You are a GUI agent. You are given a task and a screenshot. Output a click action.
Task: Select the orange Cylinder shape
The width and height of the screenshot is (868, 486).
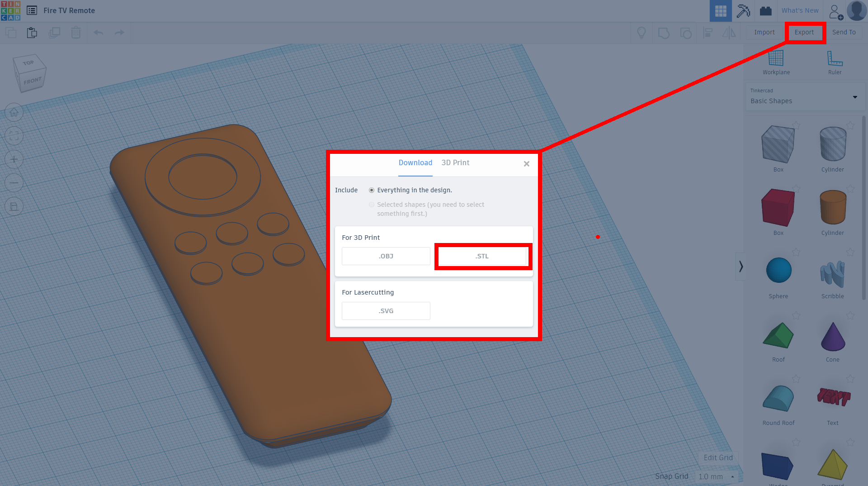click(x=833, y=208)
